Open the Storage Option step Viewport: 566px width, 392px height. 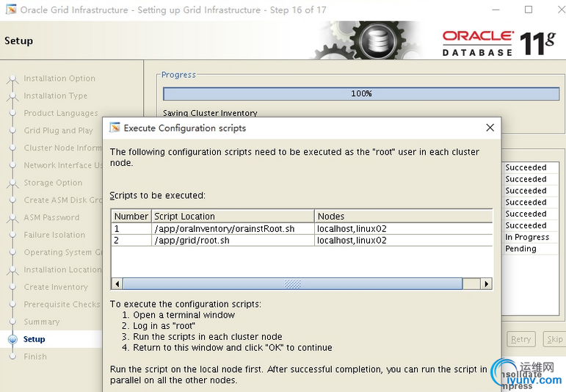tap(53, 183)
